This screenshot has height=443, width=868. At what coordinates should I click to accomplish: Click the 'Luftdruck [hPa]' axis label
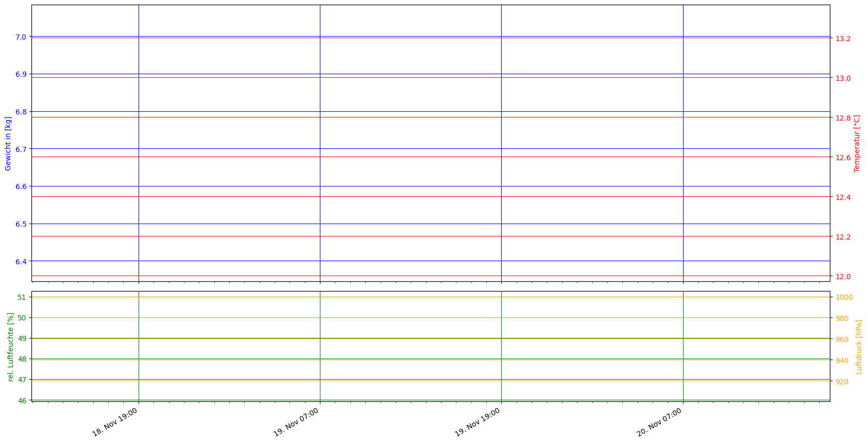(x=859, y=346)
